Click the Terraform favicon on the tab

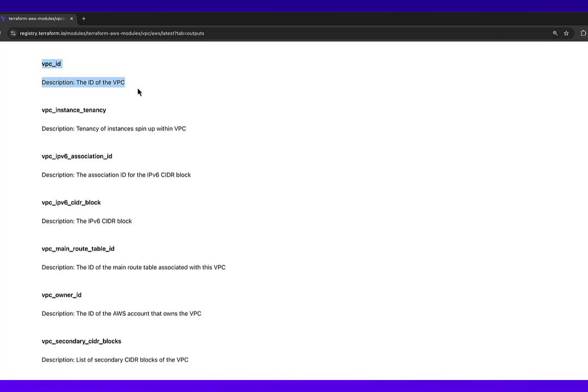3,19
